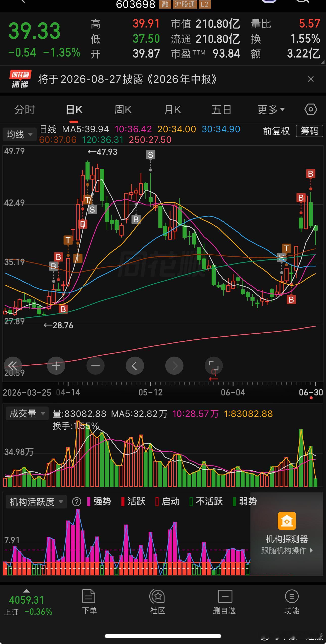Tap the 250:27.50 moving average label
326x644 pixels.
[x=150, y=140]
